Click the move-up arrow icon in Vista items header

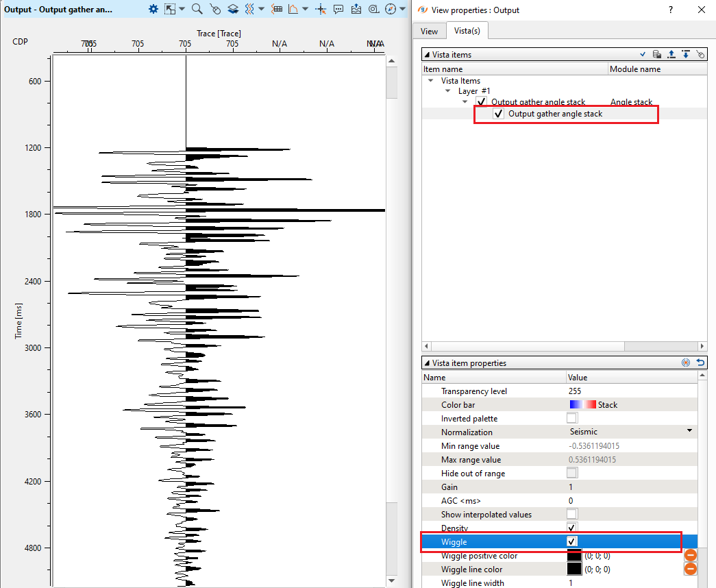pyautogui.click(x=671, y=54)
